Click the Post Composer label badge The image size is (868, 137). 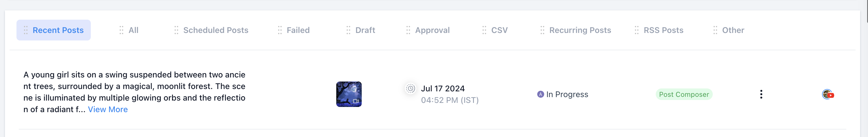pyautogui.click(x=684, y=94)
